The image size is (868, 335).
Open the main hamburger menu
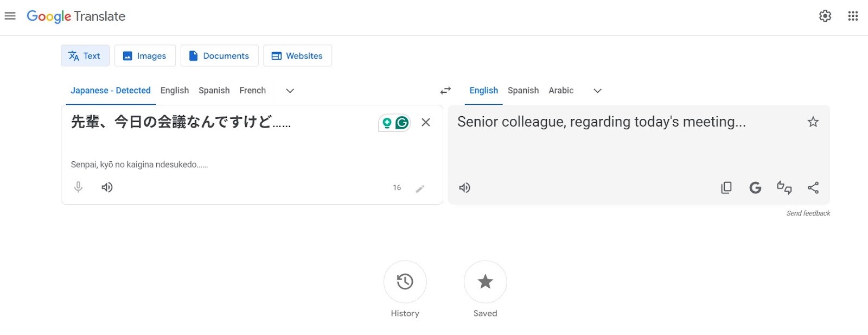point(10,16)
